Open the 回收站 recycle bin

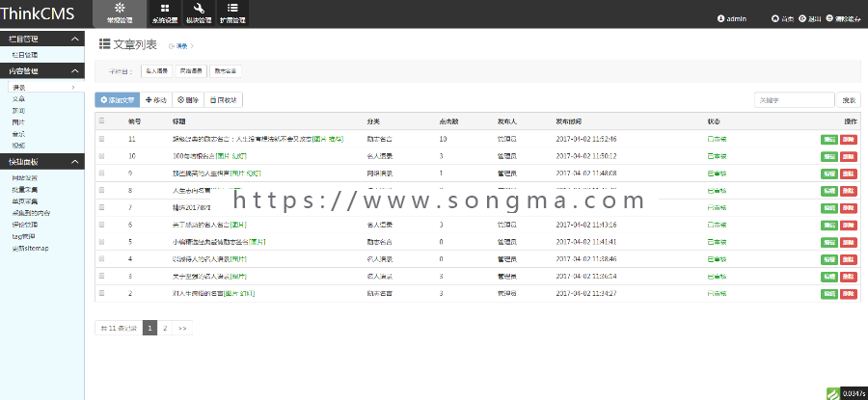(x=224, y=100)
